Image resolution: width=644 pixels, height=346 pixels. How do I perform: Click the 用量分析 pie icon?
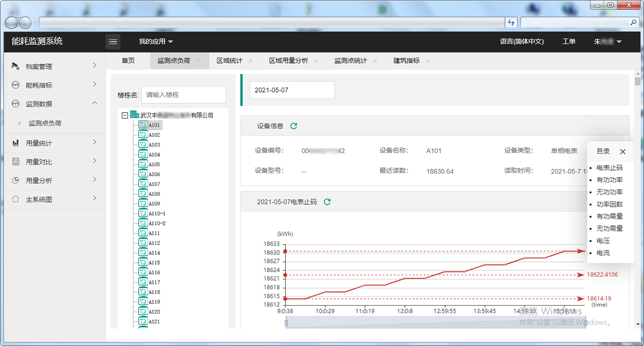[x=16, y=181]
